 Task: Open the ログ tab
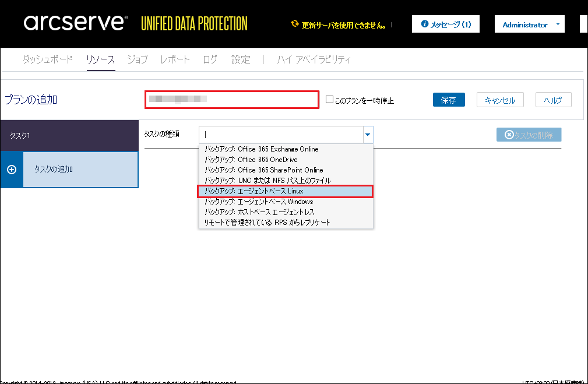(x=210, y=59)
